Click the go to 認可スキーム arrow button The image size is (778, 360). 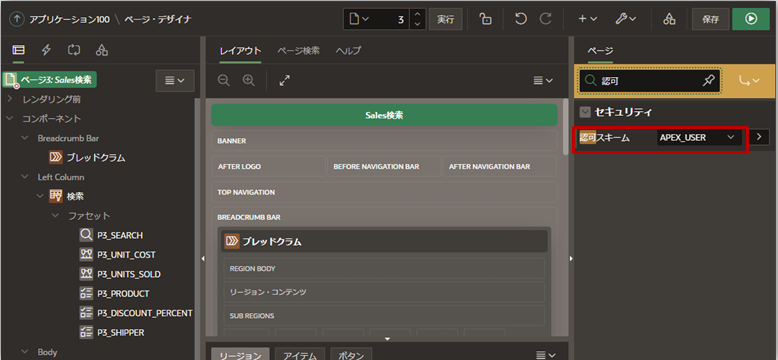pos(759,137)
